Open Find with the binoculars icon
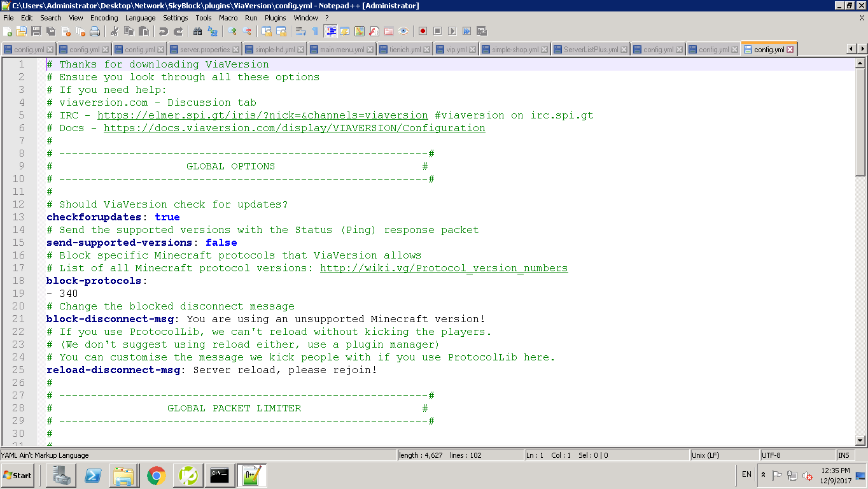 197,31
